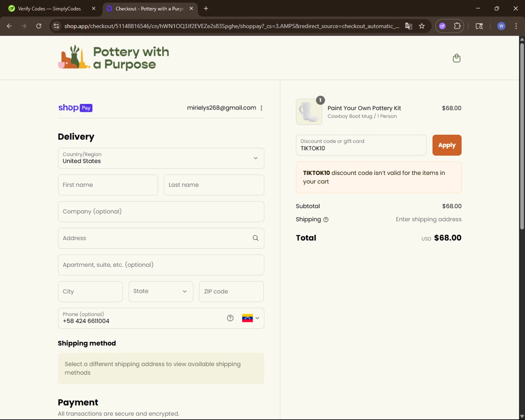This screenshot has height=420, width=525.
Task: Select the Checkout - Pottery with a Purpose tab
Action: [x=149, y=8]
